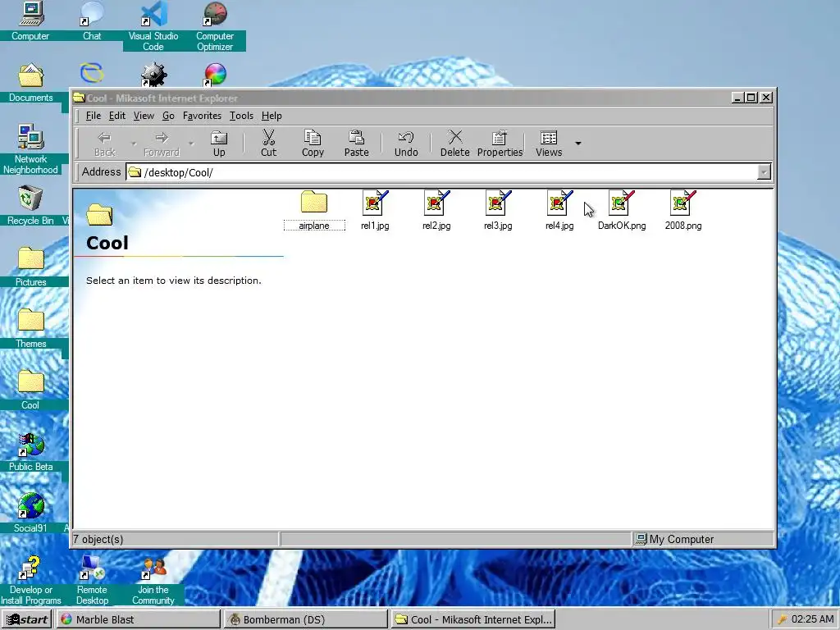Click the Views toolbar icon
This screenshot has width=840, height=630.
point(549,138)
